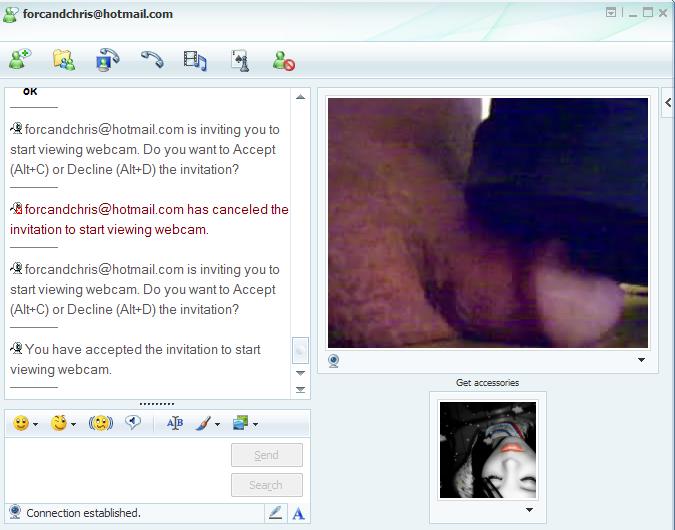Open the share activities film icon
675x530 pixels.
pyautogui.click(x=195, y=60)
